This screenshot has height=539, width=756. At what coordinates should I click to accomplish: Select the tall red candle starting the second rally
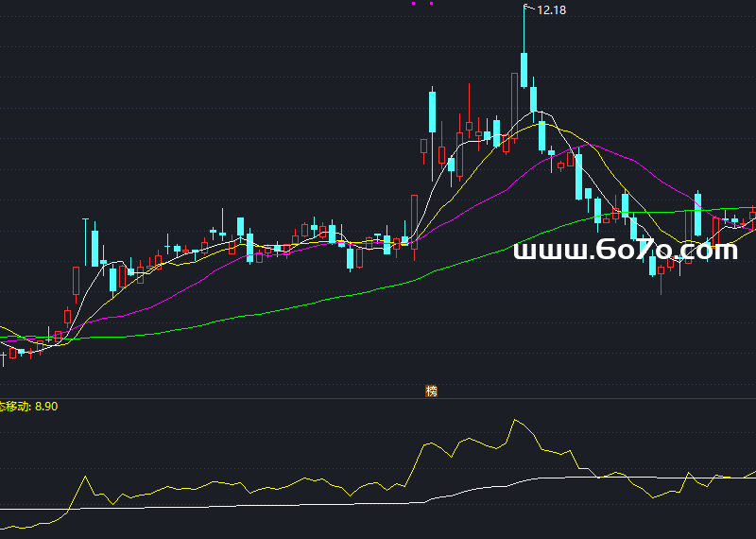click(414, 219)
